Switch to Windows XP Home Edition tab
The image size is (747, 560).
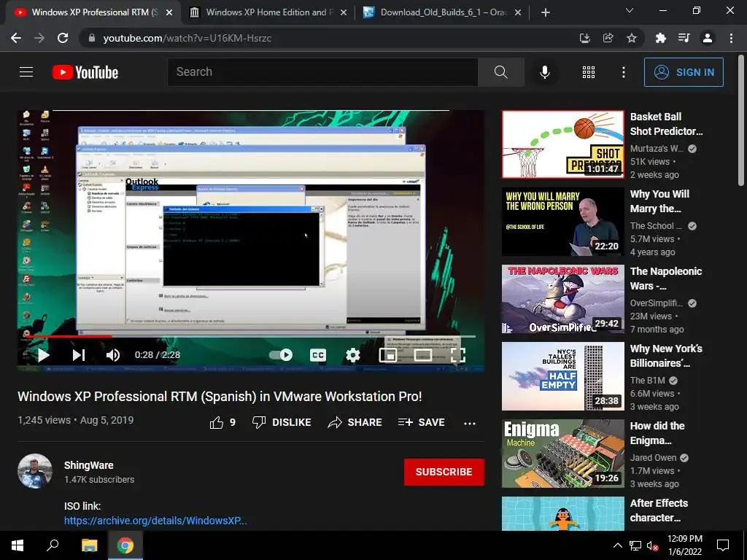267,12
